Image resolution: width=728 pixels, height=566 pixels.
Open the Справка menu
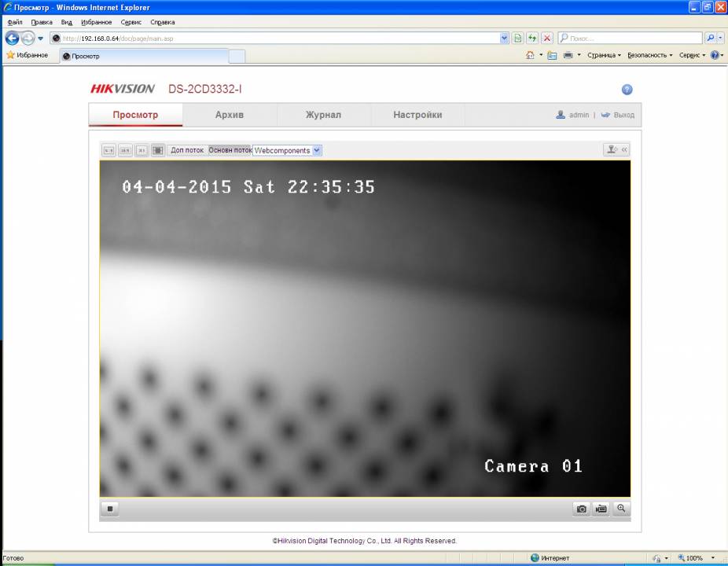[x=163, y=22]
